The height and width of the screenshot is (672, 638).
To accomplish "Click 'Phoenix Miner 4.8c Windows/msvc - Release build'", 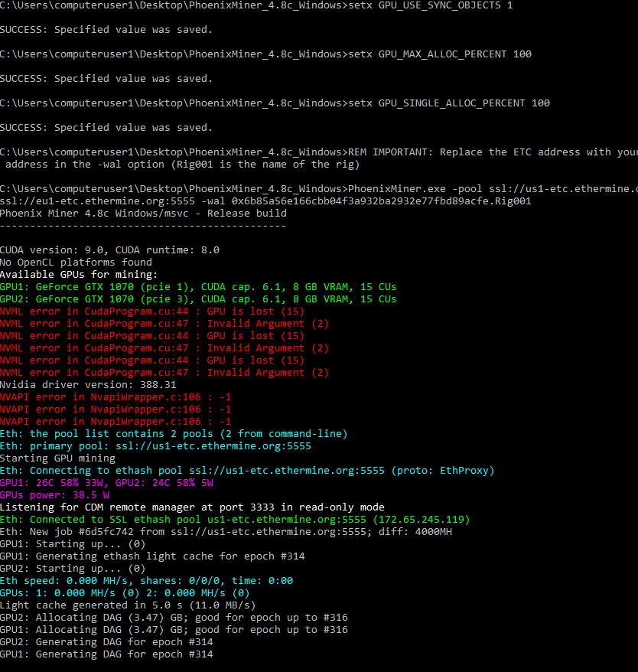I will coord(143,214).
